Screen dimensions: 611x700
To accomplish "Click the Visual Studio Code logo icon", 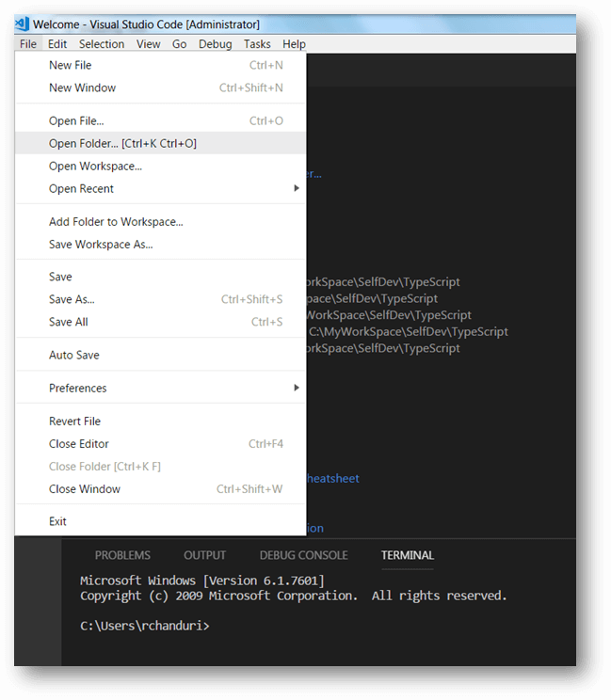I will coord(23,24).
